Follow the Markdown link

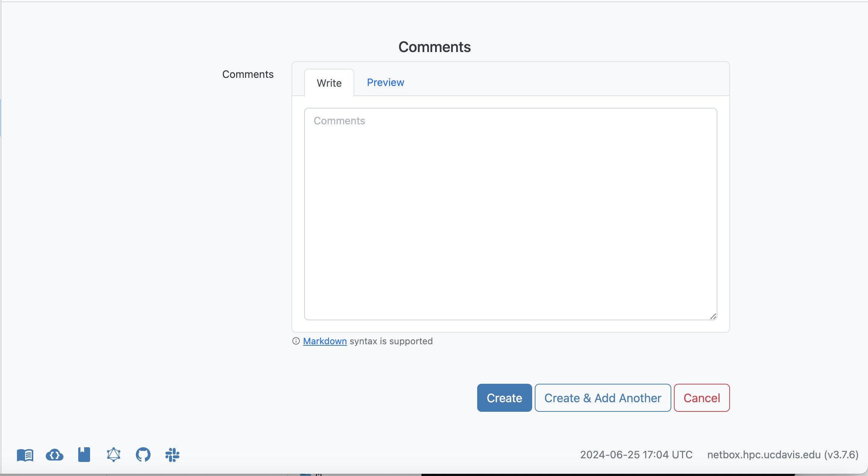[325, 341]
